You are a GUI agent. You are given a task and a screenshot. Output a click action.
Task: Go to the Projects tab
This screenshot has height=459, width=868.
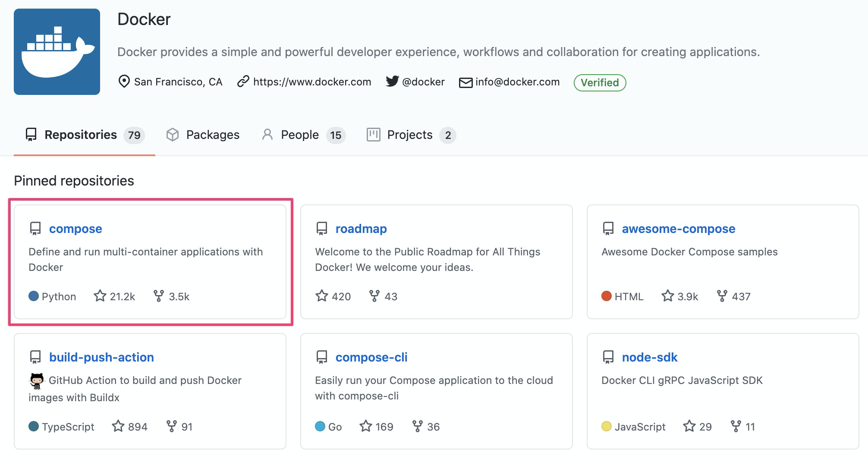coord(411,135)
